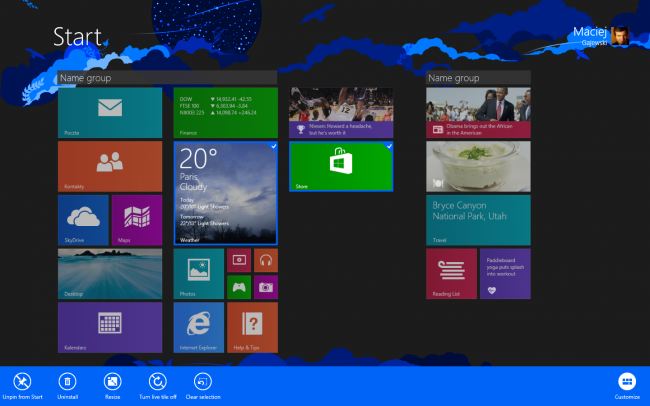Open the Maciej Gajewski account menu
Screen dimensions: 650x406
coord(601,36)
